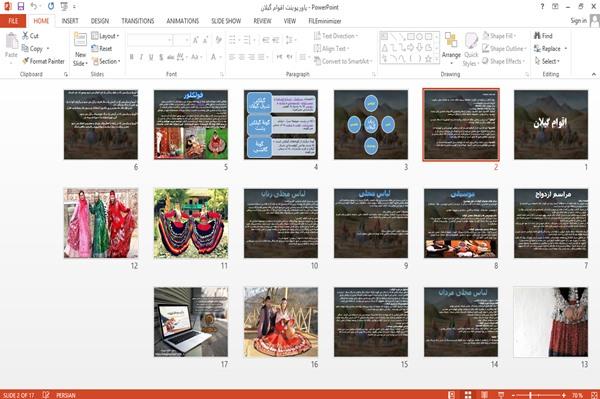Click the 70% zoom level value

[577, 395]
